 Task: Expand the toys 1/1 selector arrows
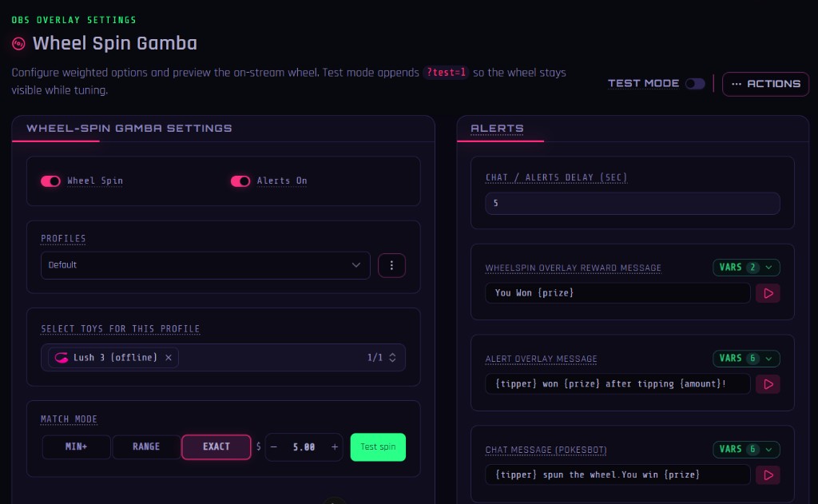click(x=392, y=357)
